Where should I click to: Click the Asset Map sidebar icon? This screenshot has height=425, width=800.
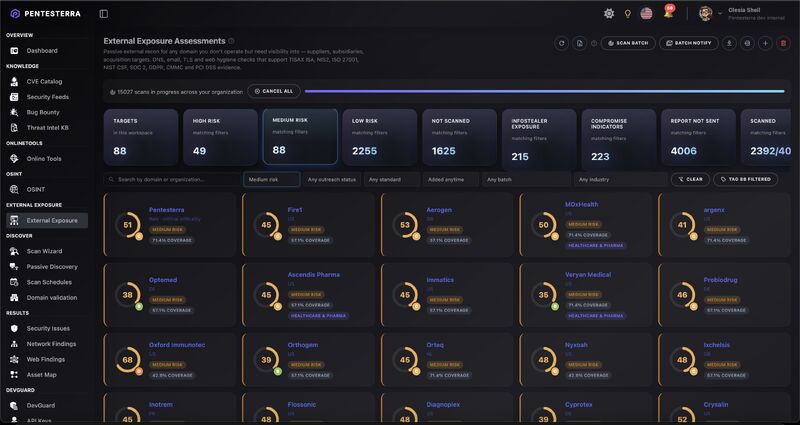coord(15,374)
